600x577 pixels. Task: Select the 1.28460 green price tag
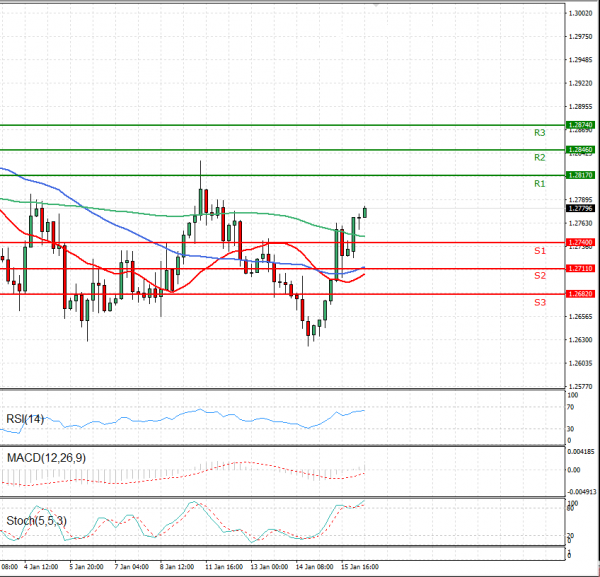point(580,150)
